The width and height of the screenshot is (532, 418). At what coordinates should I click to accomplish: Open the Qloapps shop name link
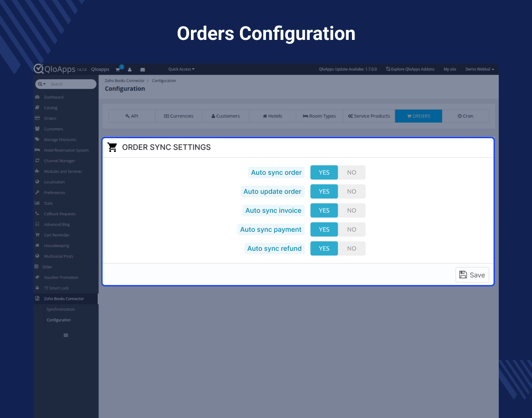tap(100, 69)
